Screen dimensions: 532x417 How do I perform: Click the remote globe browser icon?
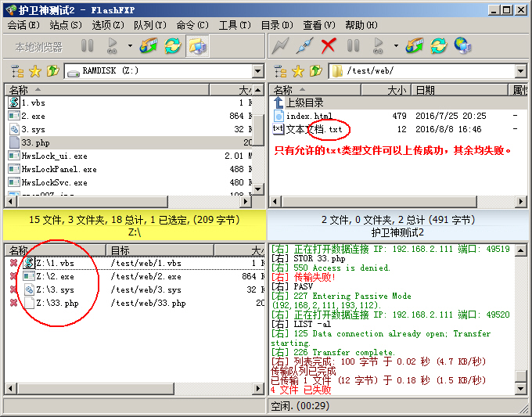pos(462,46)
